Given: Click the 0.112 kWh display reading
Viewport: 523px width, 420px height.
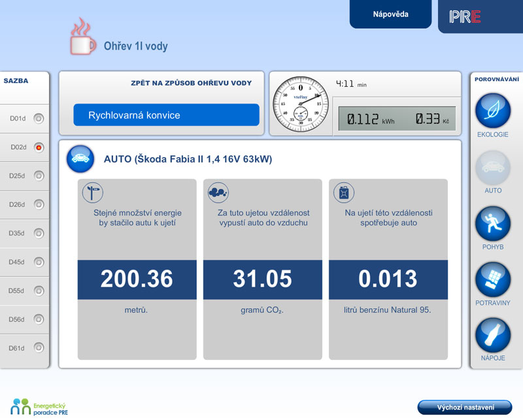Looking at the screenshot, I should point(371,119).
